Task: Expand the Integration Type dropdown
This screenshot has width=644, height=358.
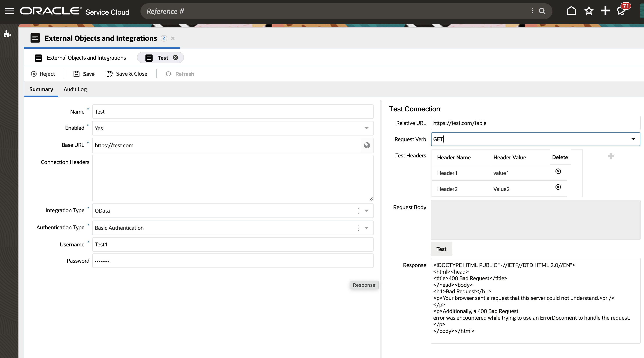Action: coord(367,211)
